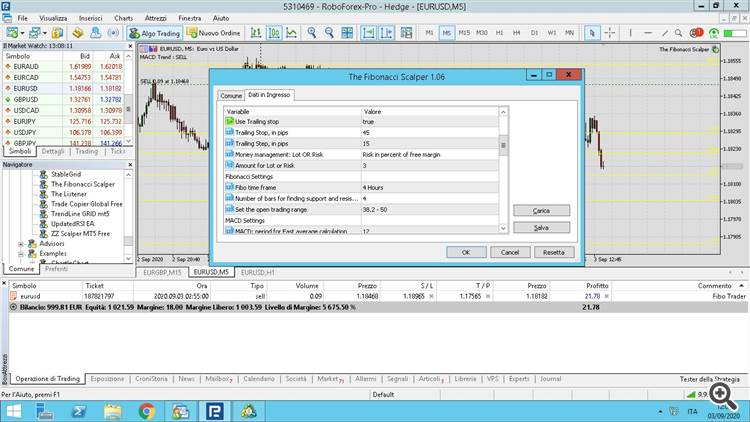The width and height of the screenshot is (750, 422).
Task: Open File Explorer from taskbar
Action: click(113, 411)
